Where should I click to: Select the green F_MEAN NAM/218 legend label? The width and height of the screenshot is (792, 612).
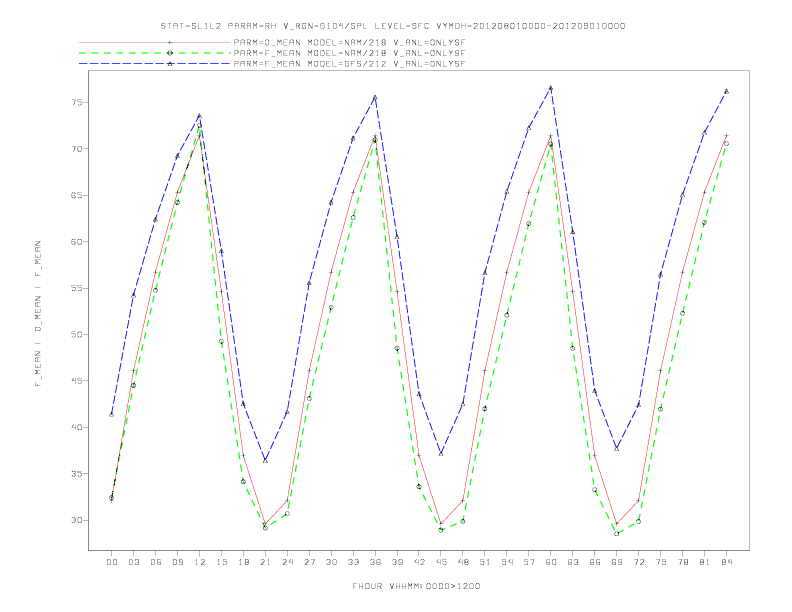point(349,53)
